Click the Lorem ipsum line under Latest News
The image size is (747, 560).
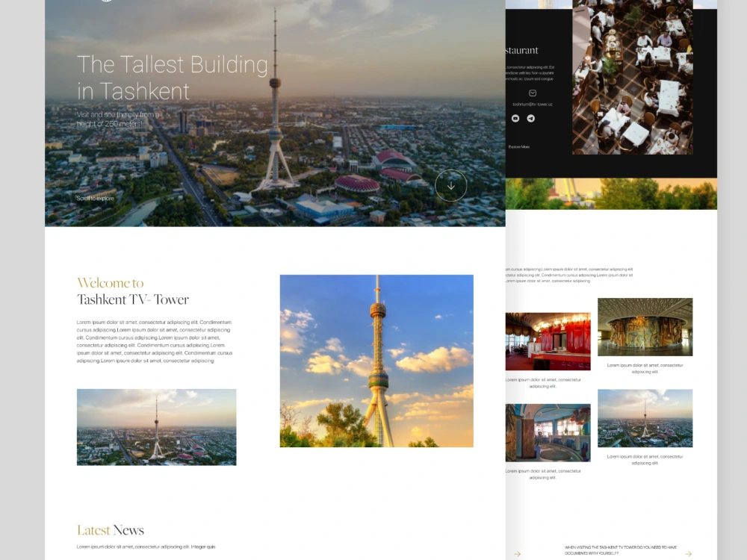pyautogui.click(x=146, y=547)
